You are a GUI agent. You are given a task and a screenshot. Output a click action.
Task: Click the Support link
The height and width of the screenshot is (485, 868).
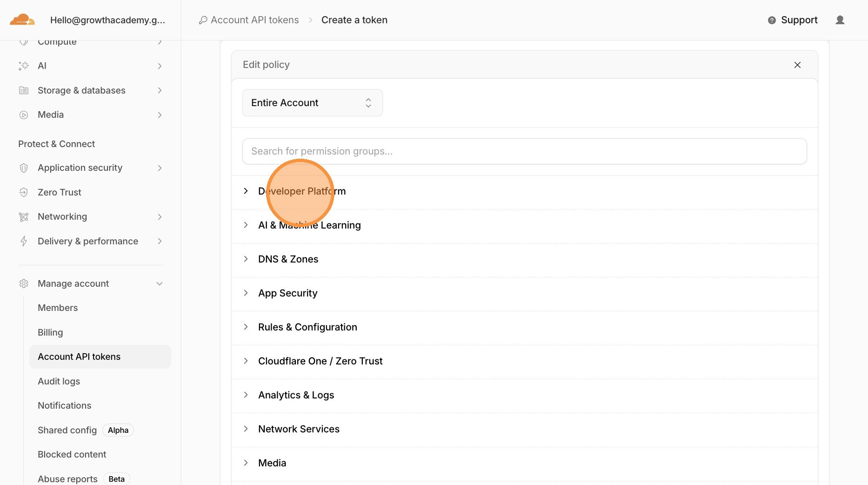point(799,20)
